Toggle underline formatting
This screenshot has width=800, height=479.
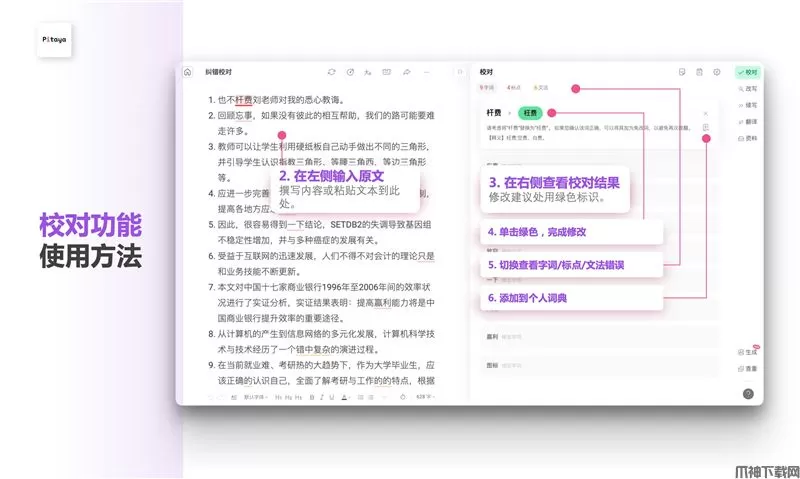pos(332,397)
